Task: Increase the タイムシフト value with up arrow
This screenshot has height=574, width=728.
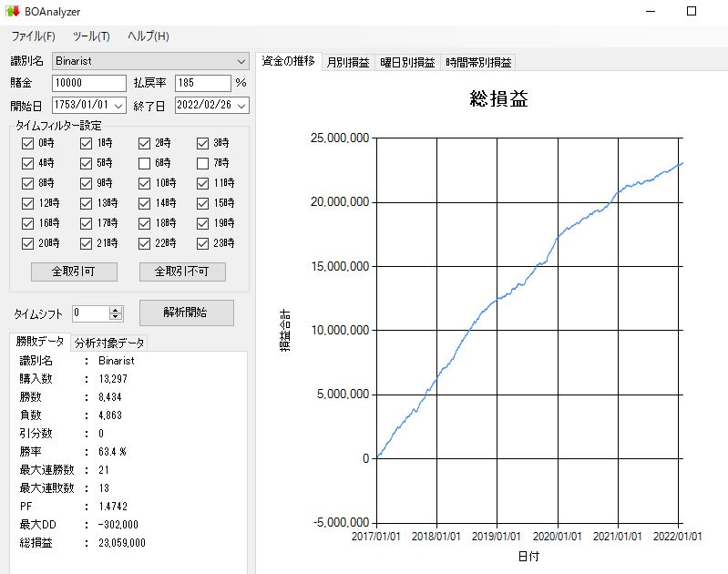Action: (x=116, y=310)
